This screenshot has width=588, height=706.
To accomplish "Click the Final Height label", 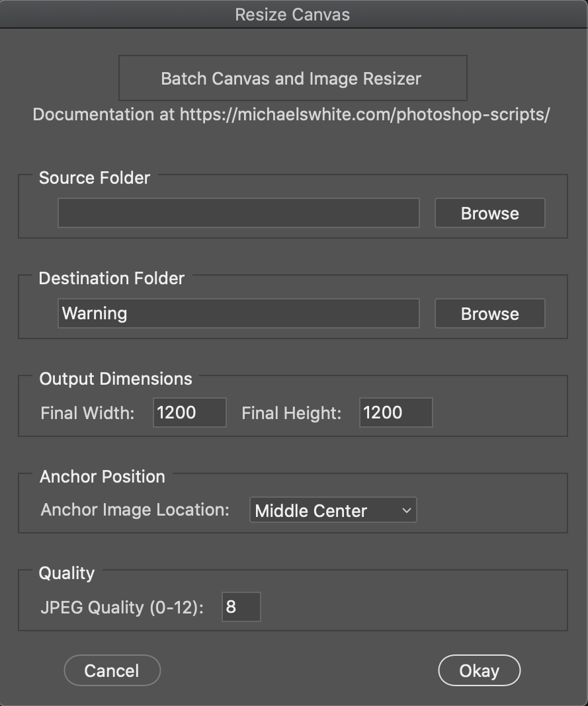I will point(292,413).
